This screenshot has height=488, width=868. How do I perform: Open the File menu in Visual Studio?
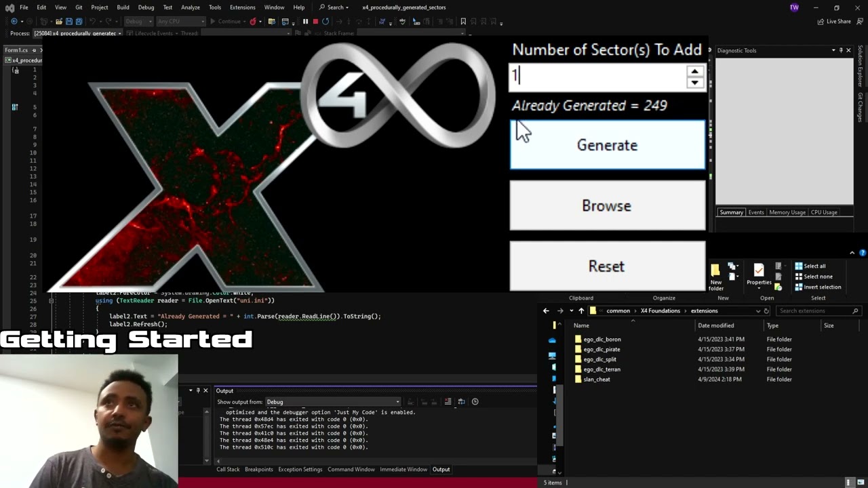[x=24, y=7]
